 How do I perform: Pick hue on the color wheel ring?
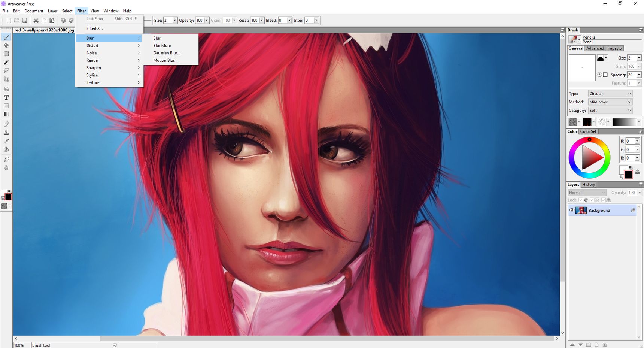point(589,139)
